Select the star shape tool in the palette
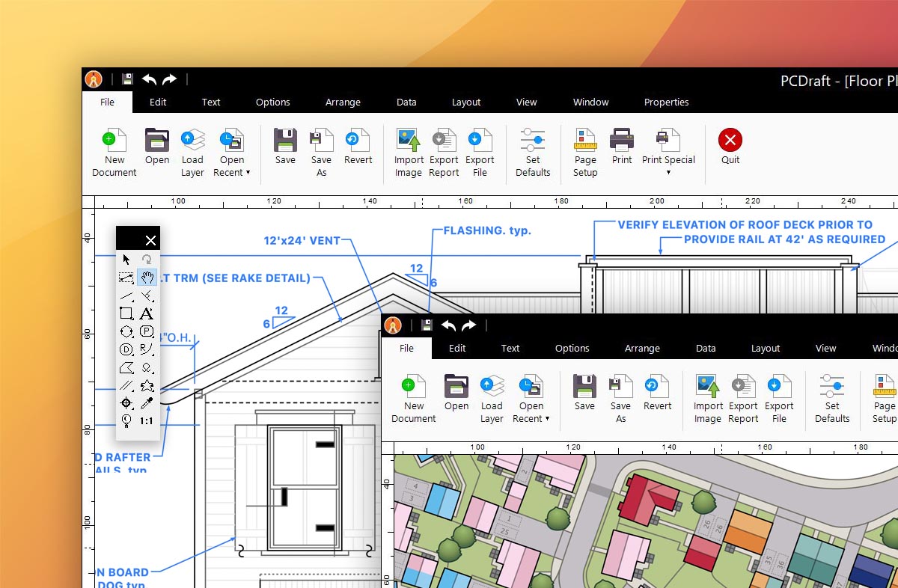Viewport: 898px width, 588px height. [147, 386]
